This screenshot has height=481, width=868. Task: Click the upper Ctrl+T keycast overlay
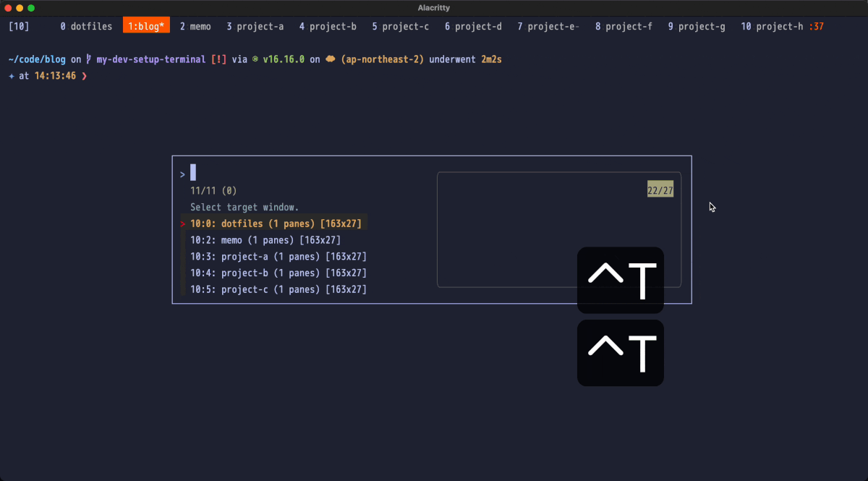(x=620, y=281)
